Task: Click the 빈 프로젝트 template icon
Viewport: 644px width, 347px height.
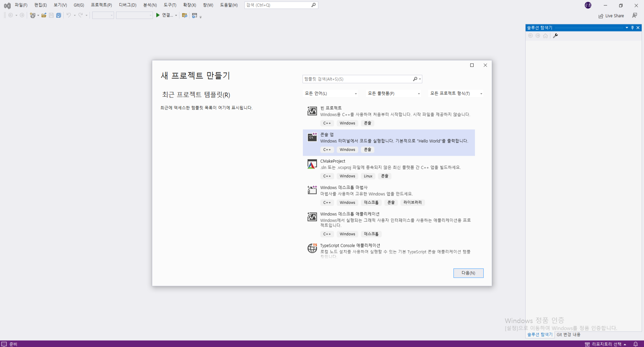Action: coord(312,111)
